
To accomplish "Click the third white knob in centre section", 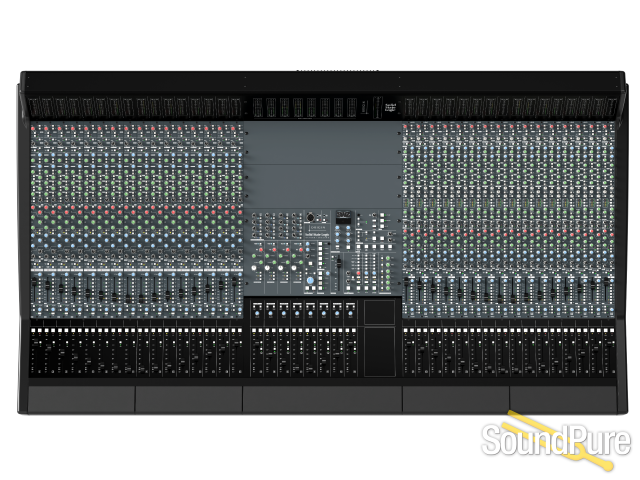I will [280, 268].
